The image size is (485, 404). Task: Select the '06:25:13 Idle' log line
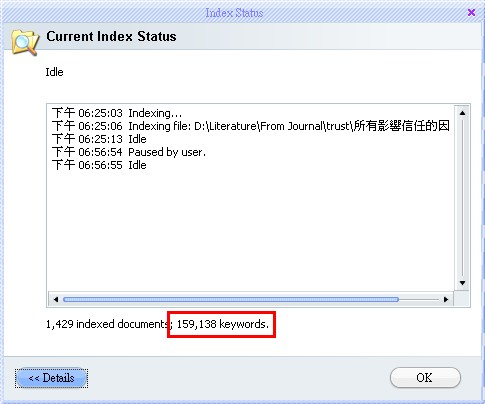tap(99, 139)
